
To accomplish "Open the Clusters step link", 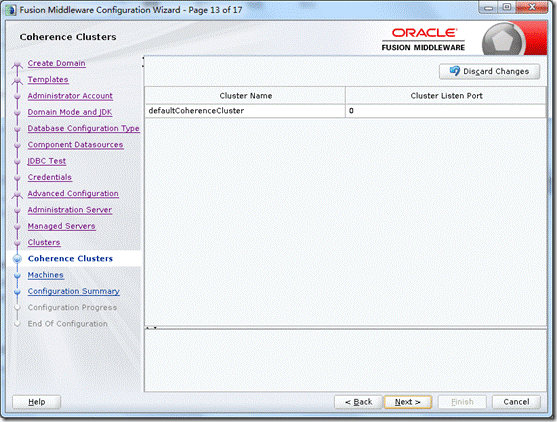I will click(x=44, y=242).
